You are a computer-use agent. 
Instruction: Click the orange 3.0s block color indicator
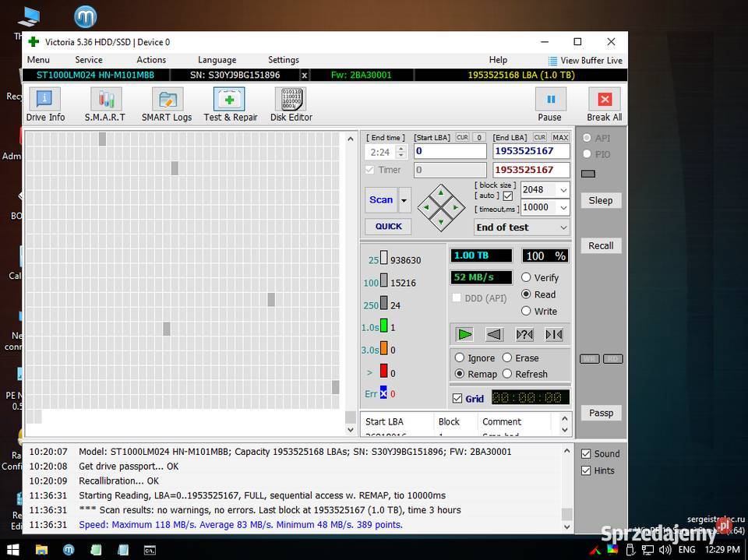(x=383, y=348)
